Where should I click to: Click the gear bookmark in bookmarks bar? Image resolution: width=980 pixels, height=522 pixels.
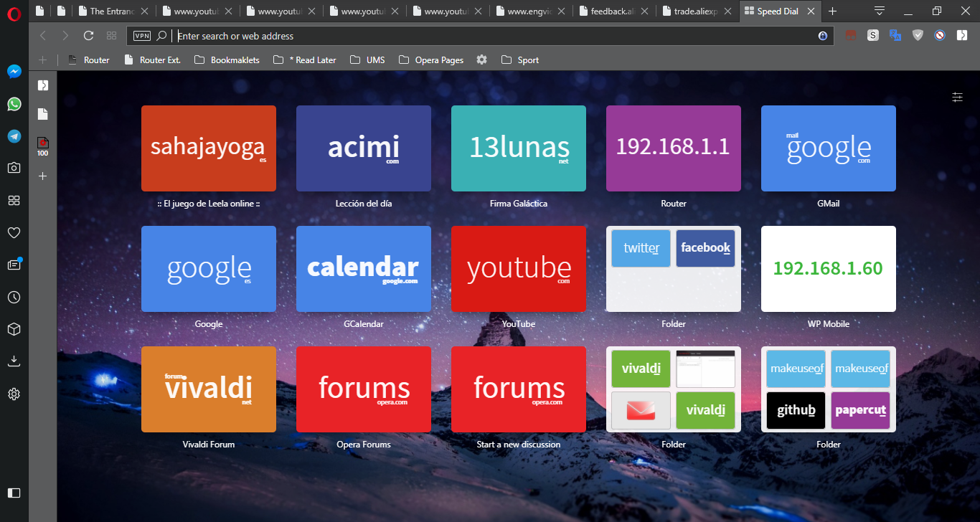coord(482,60)
